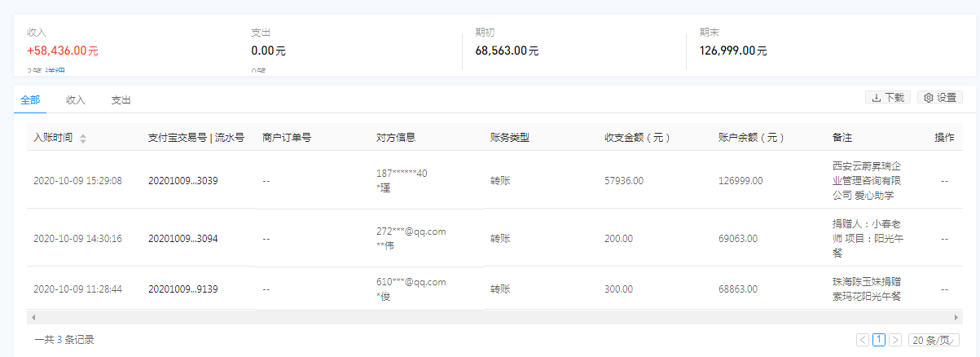980x357 pixels.
Task: Sort by 入账时间 using the sort arrows
Action: pos(83,139)
